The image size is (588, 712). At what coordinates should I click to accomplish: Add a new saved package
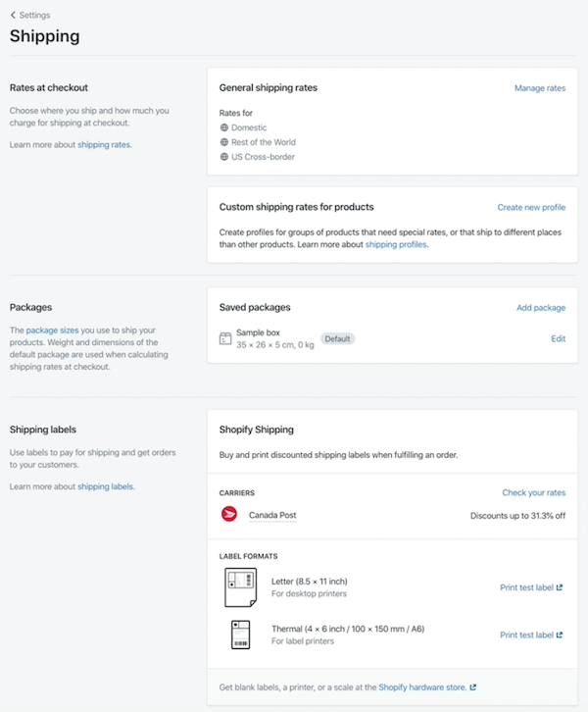point(540,308)
